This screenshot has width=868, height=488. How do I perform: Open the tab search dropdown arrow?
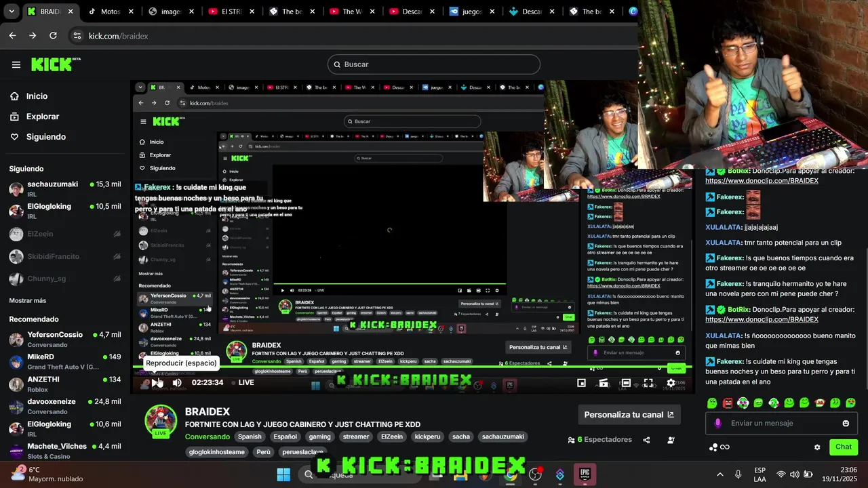coord(12,12)
